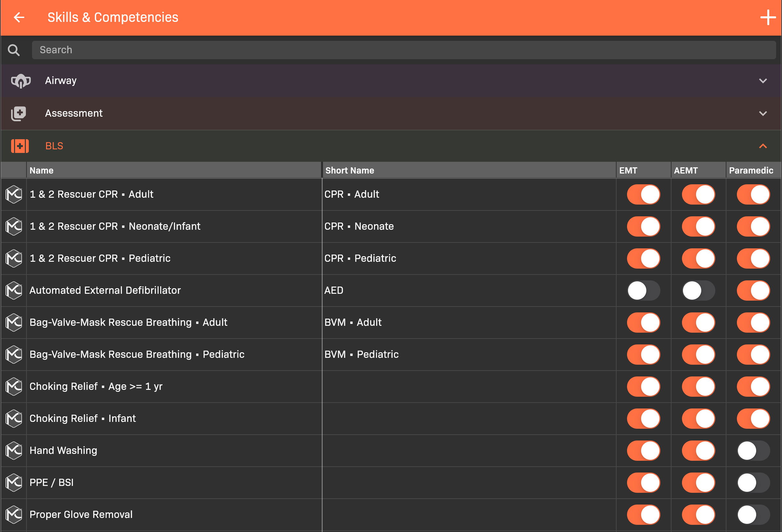782x532 pixels.
Task: Click the plus icon to add skill
Action: [768, 17]
